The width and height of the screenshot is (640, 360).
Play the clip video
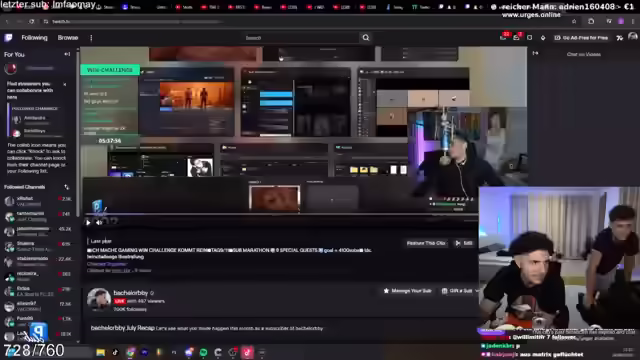88,222
